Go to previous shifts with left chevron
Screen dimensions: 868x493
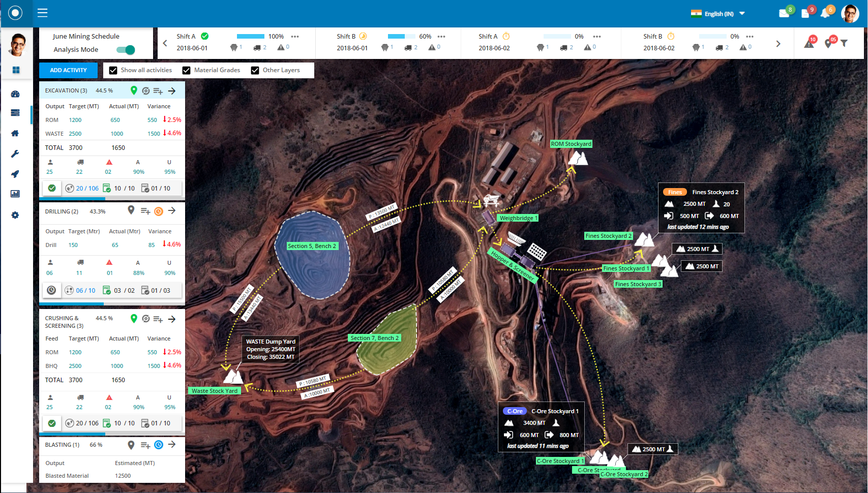pos(165,43)
